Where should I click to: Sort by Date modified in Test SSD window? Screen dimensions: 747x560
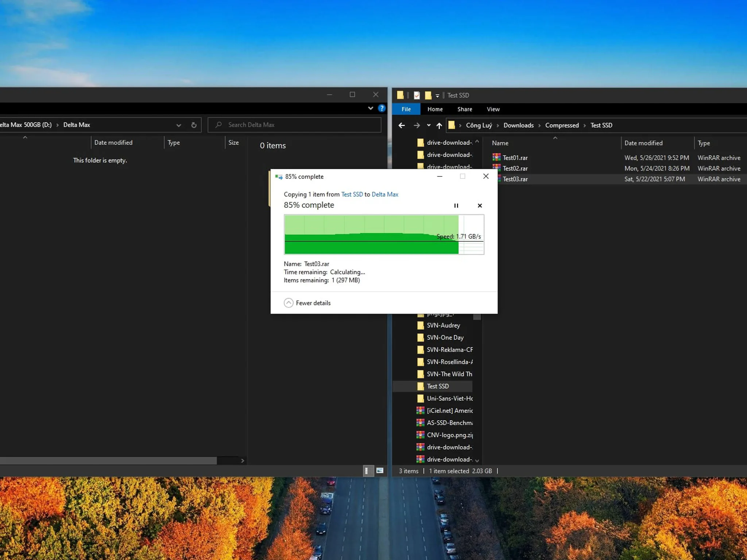click(643, 143)
